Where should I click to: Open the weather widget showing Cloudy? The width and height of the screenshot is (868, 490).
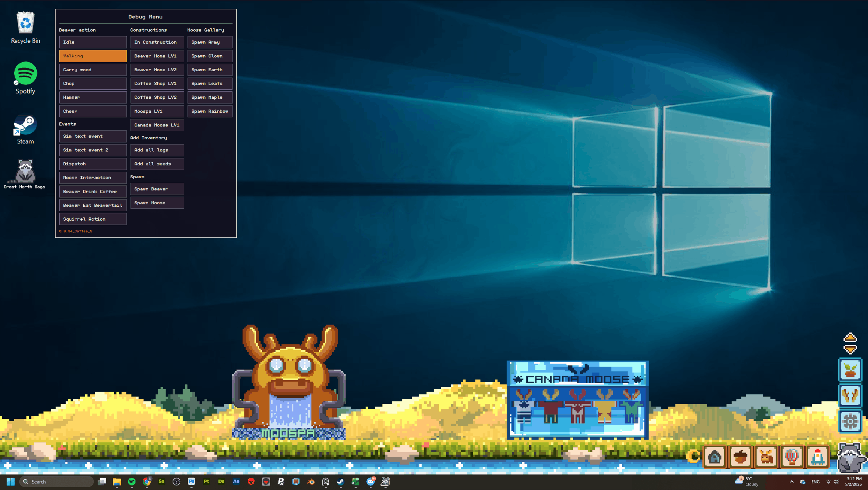[747, 482]
